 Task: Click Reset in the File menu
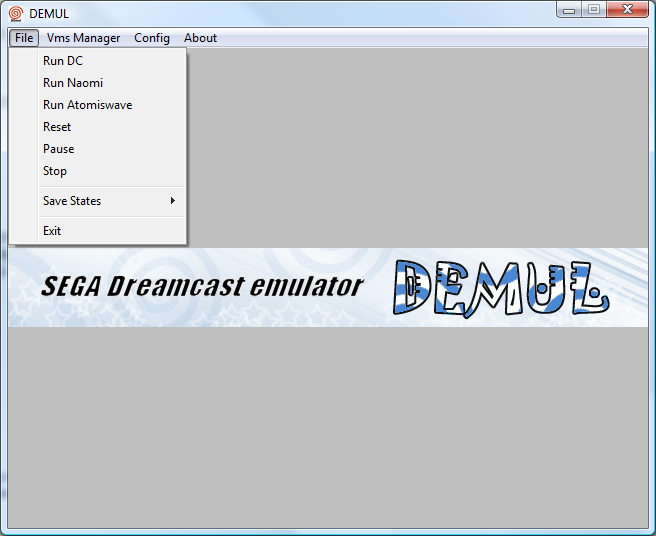(x=97, y=127)
